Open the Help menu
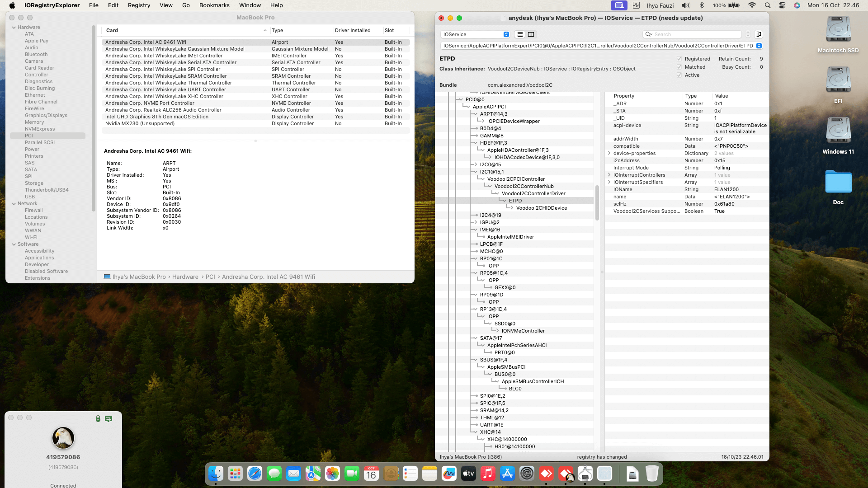The height and width of the screenshot is (488, 868). coord(277,5)
